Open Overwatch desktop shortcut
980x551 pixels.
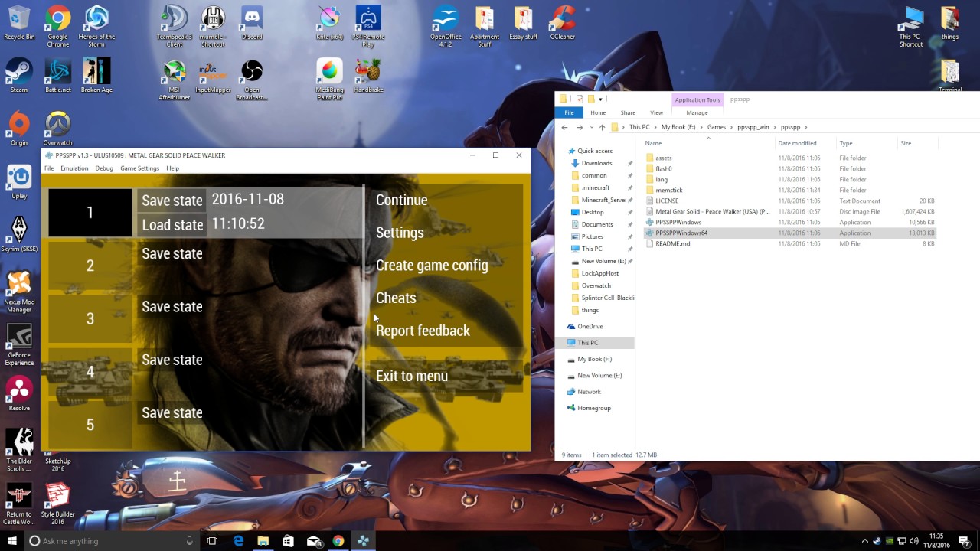pos(57,129)
